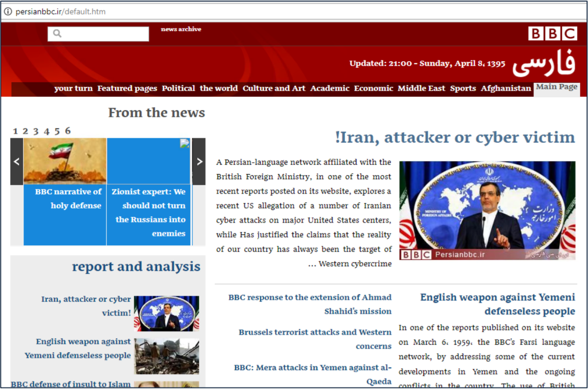Click sidebar spokesman thumbnail image
Viewport: 588px width, 390px height.
pyautogui.click(x=167, y=314)
